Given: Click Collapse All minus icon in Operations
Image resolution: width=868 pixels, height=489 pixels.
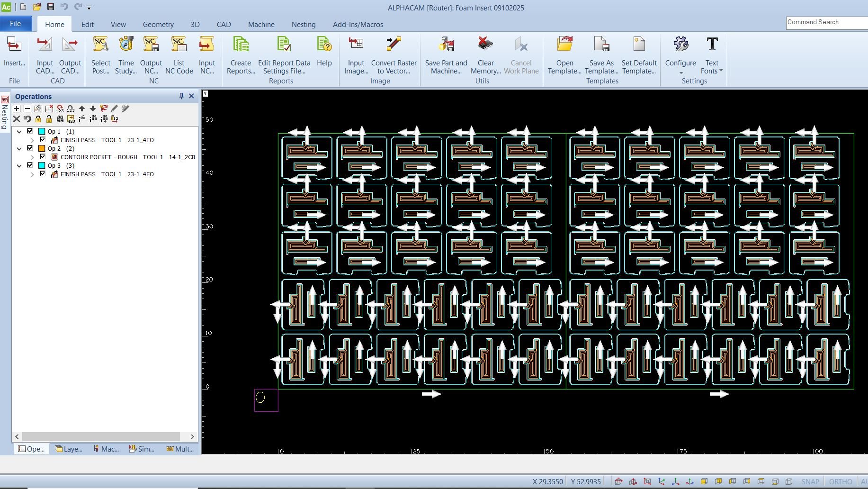Looking at the screenshot, I should click(27, 109).
